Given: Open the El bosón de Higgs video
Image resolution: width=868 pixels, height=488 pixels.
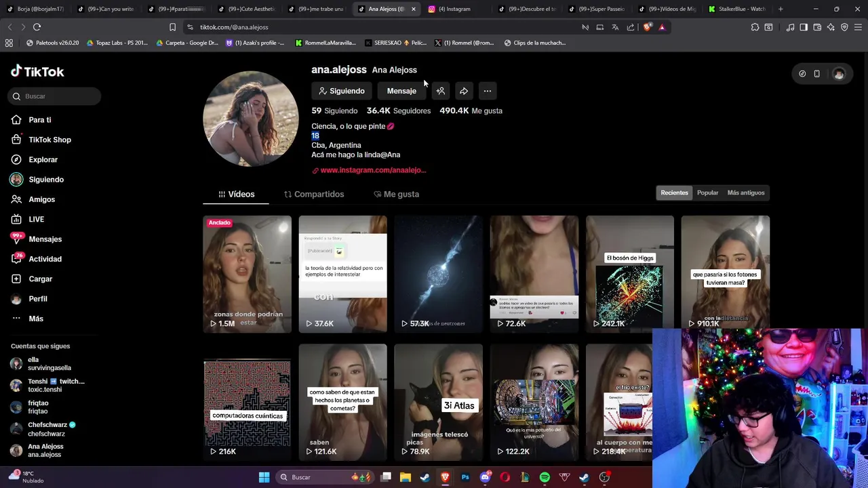Looking at the screenshot, I should pos(629,274).
